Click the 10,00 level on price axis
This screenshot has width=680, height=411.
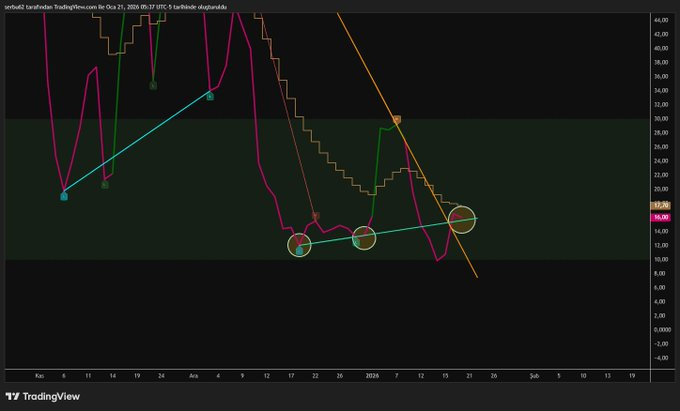[x=661, y=259]
